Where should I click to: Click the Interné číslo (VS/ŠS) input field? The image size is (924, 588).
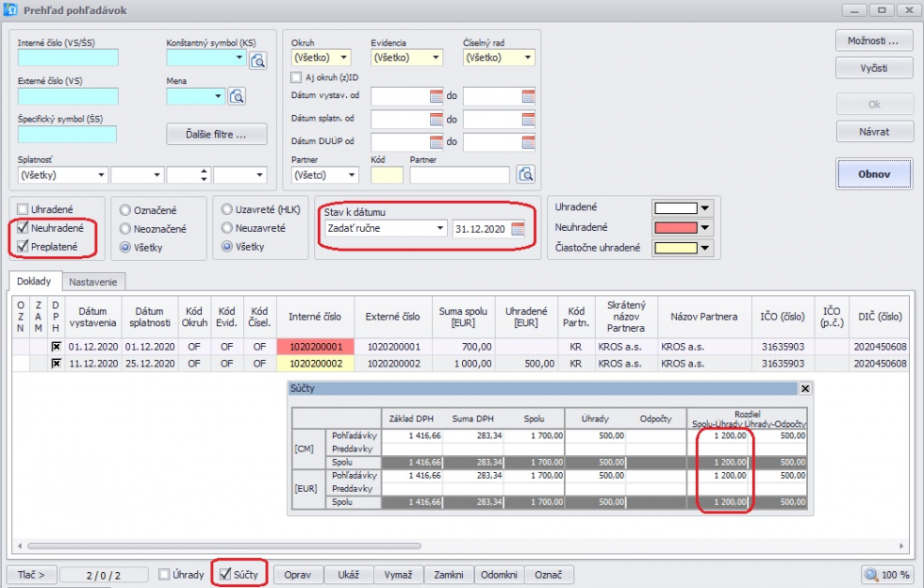[x=68, y=57]
